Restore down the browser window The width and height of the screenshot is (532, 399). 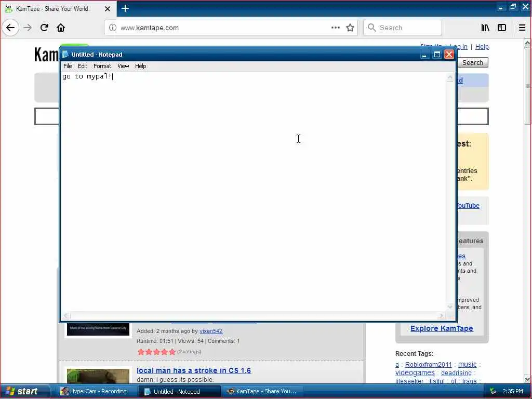[x=513, y=7]
